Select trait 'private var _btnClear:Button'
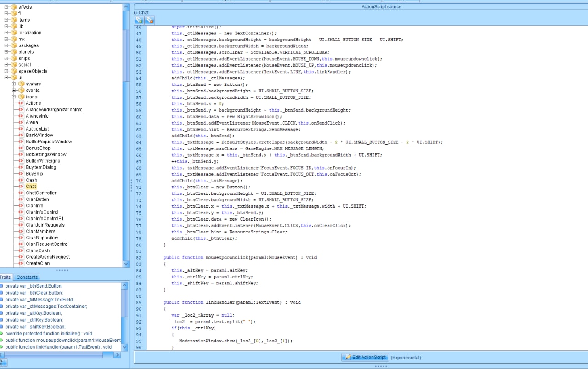The image size is (588, 369). [x=34, y=293]
